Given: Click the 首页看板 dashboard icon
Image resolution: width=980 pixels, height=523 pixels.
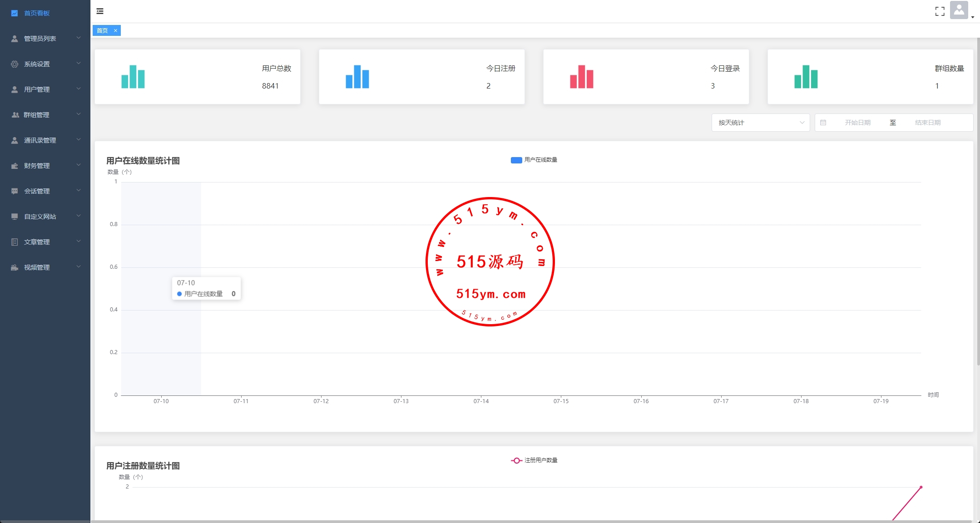Looking at the screenshot, I should pos(15,13).
